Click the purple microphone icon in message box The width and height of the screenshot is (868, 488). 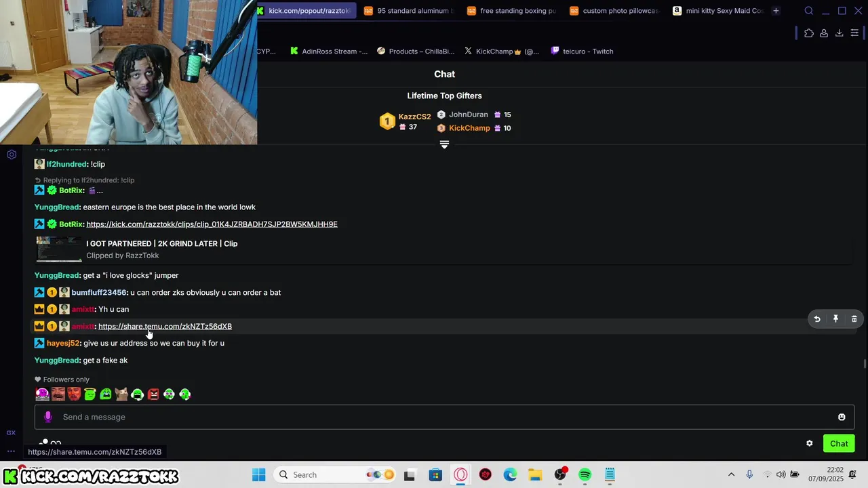[x=47, y=417]
